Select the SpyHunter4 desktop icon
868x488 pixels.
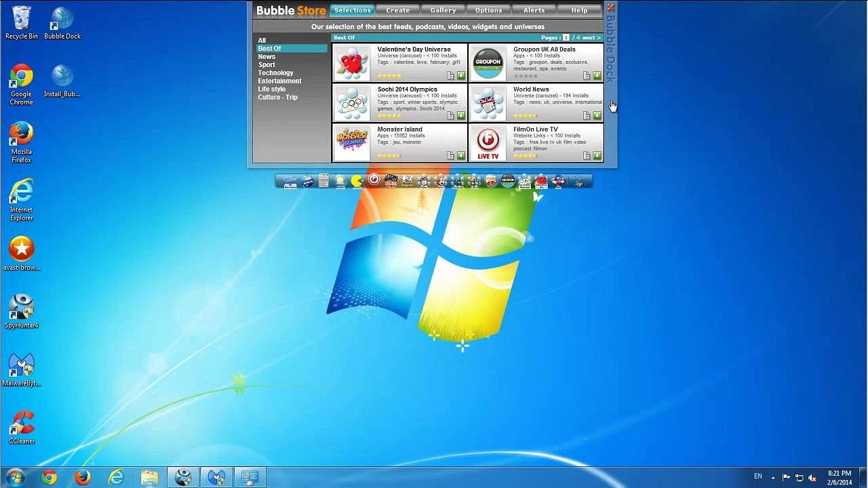[21, 312]
